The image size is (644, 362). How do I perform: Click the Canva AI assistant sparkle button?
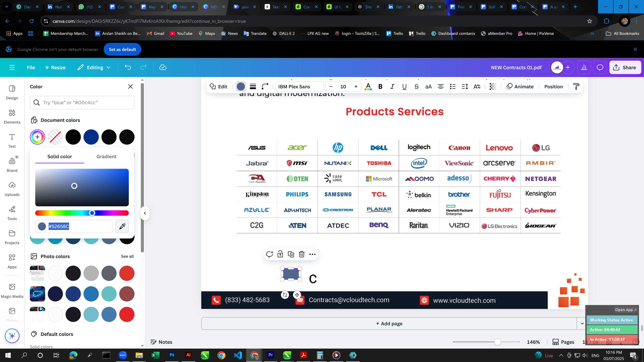click(12, 336)
